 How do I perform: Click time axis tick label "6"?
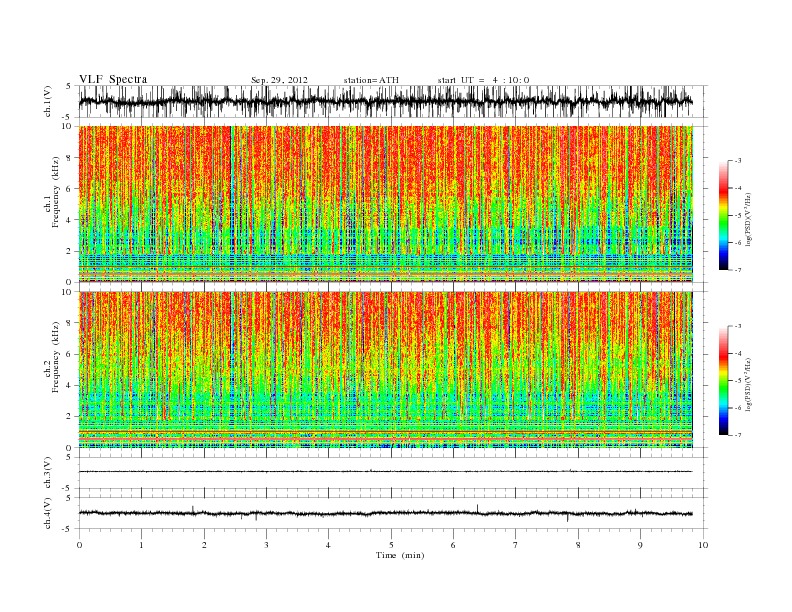coord(453,545)
